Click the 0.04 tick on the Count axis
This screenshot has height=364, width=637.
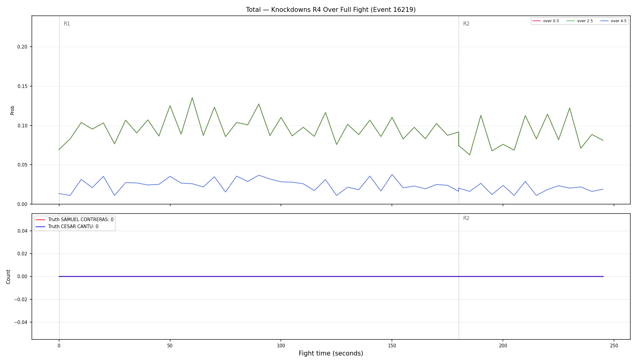22,231
